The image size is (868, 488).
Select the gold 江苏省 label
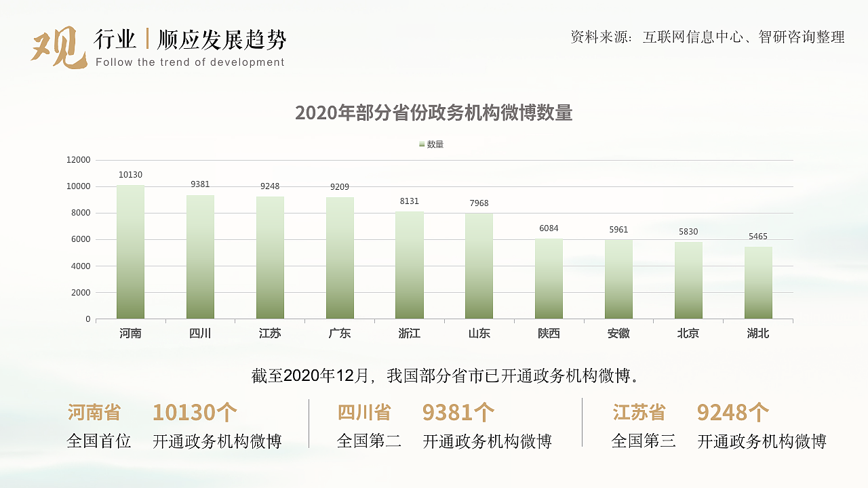(639, 412)
